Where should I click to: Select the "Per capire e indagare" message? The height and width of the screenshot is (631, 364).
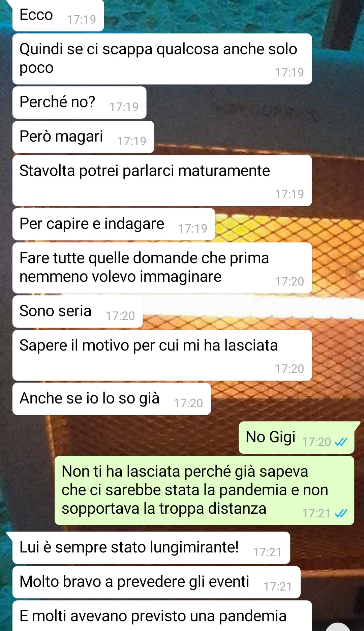[114, 224]
